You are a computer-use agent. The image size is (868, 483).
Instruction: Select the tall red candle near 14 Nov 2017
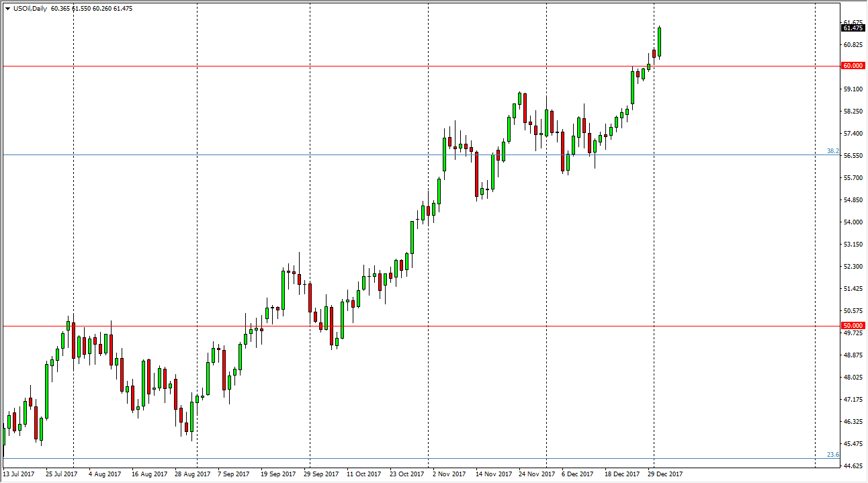click(x=478, y=175)
